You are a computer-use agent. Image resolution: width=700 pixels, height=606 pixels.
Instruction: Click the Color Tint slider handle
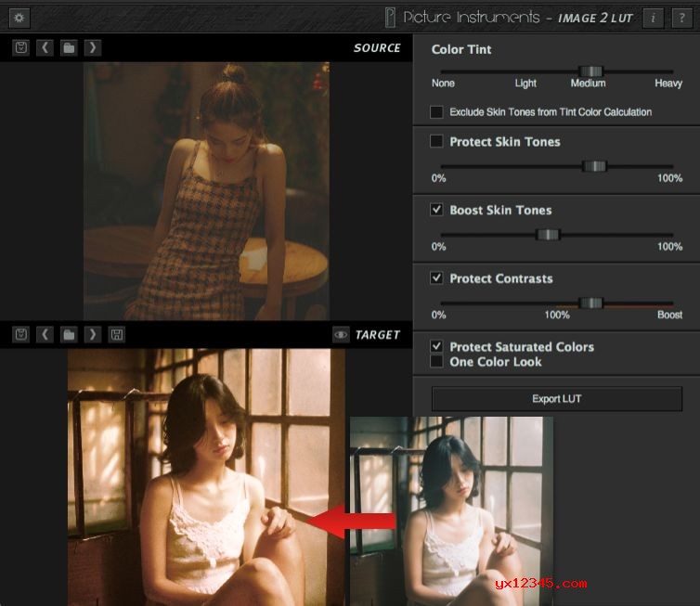[590, 71]
